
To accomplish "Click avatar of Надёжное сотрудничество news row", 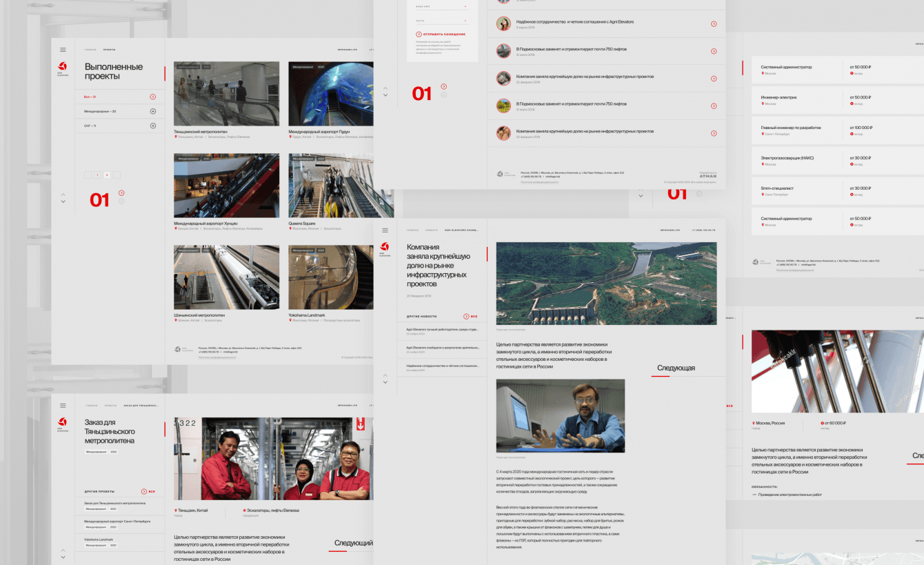I will pos(503,23).
